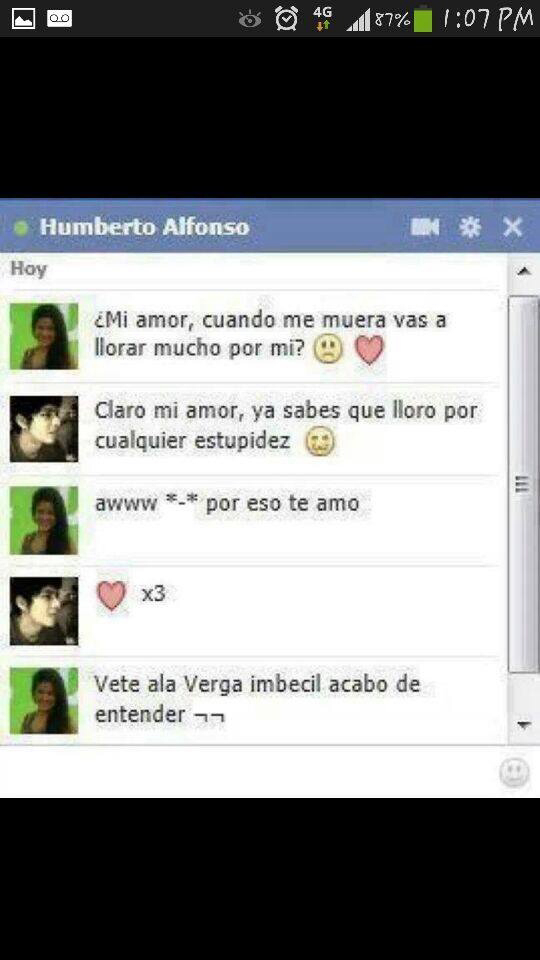Screen dimensions: 540x960
Task: Tap the alarm clock status bar icon
Action: [286, 18]
